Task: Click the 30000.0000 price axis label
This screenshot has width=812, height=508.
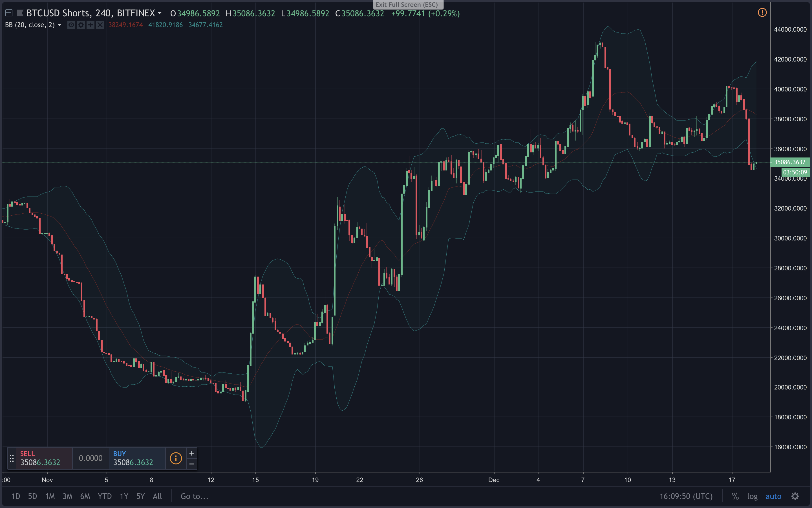Action: 790,238
